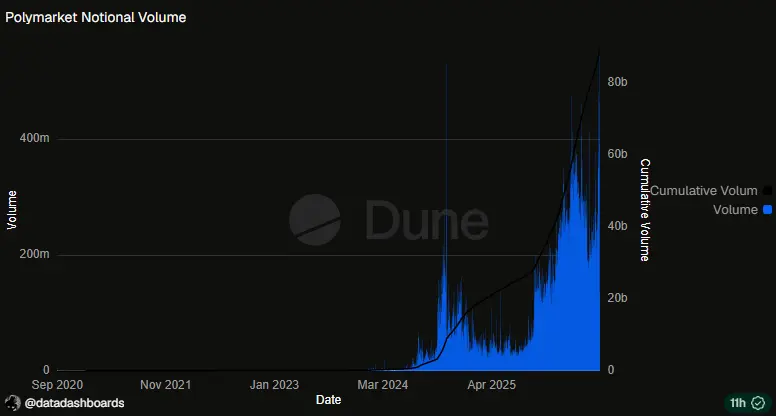Click the Sep 2020 x-axis label
The height and width of the screenshot is (416, 776).
click(x=57, y=385)
